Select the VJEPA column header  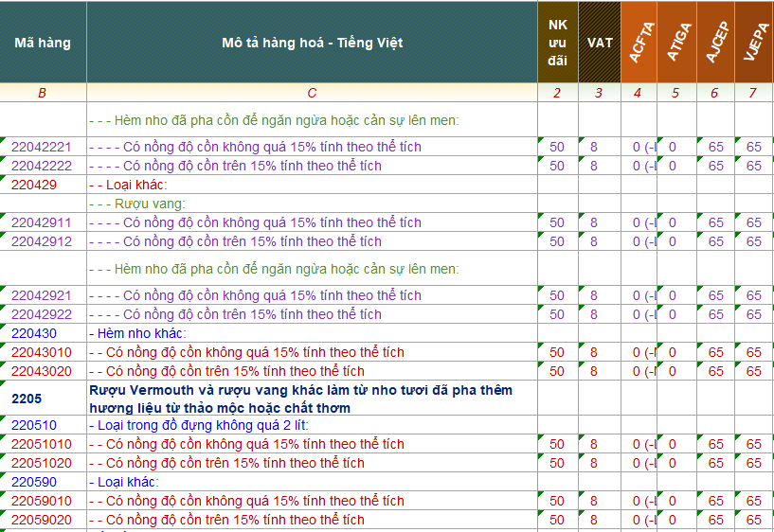(x=753, y=43)
